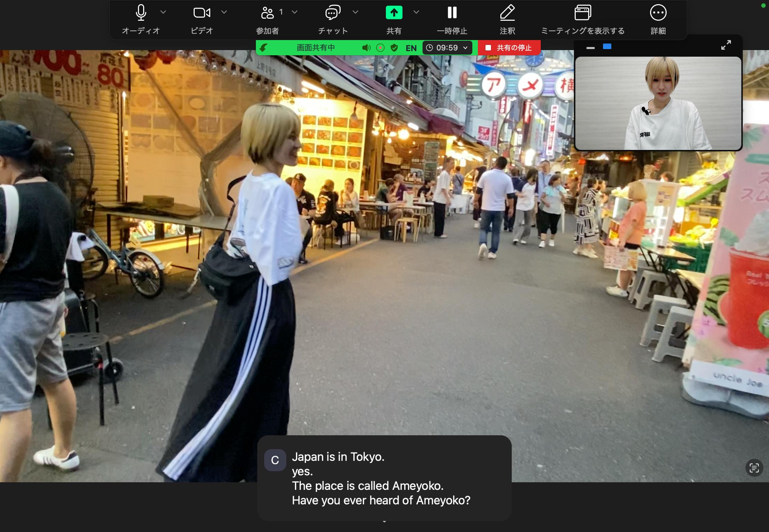The height and width of the screenshot is (532, 769).
Task: Open the 09:59 timer dropdown
Action: (x=447, y=48)
